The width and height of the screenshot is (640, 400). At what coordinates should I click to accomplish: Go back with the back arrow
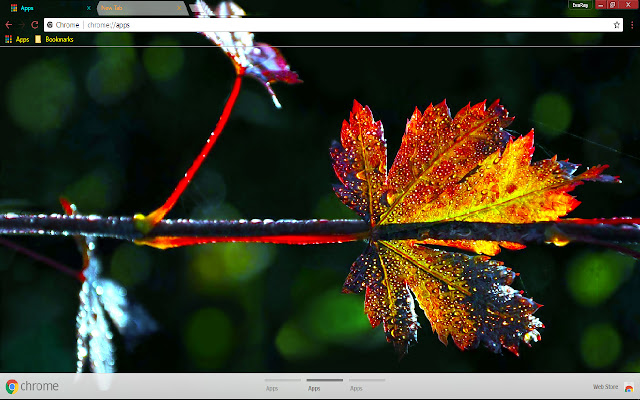pos(9,25)
